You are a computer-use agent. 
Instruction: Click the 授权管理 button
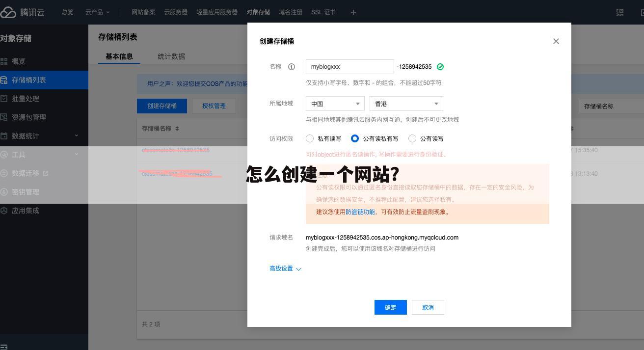click(214, 106)
